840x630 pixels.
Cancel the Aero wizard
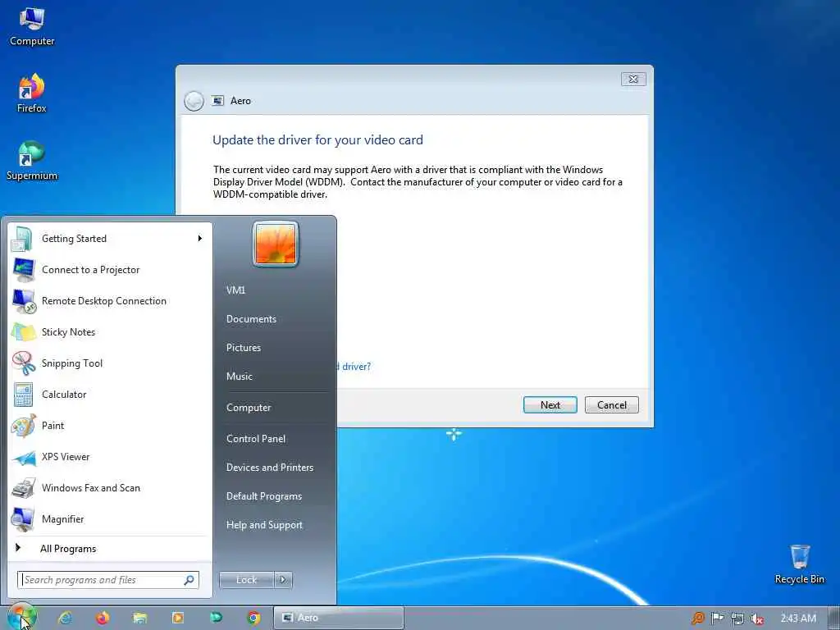[612, 405]
